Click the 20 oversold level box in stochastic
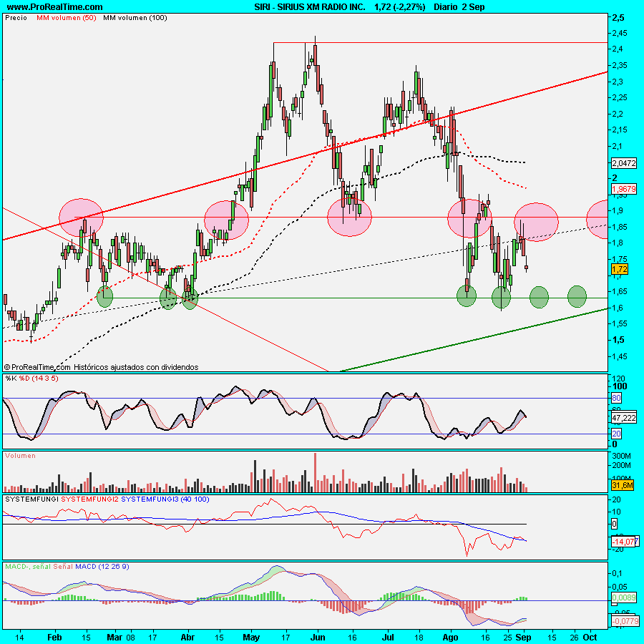This screenshot has width=644, height=644. [x=616, y=434]
